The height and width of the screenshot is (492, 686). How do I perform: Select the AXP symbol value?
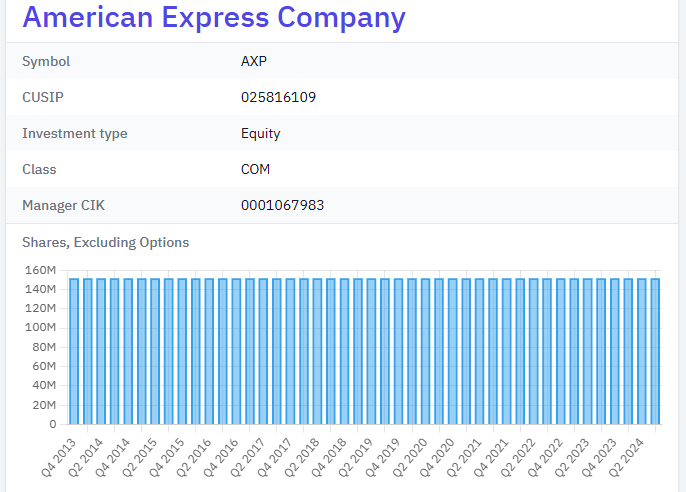(x=254, y=61)
